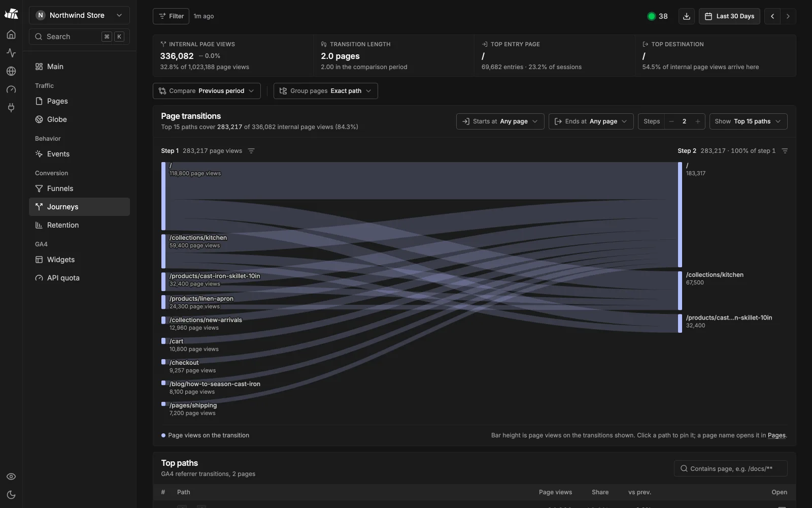Open the activity pulse icon in left rail

click(11, 53)
